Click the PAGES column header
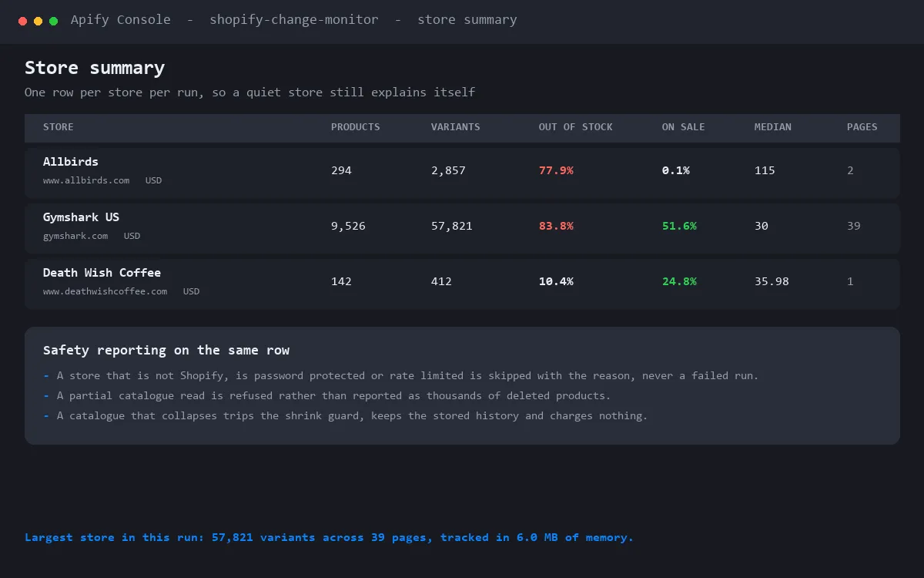Image resolution: width=924 pixels, height=578 pixels. tap(862, 127)
